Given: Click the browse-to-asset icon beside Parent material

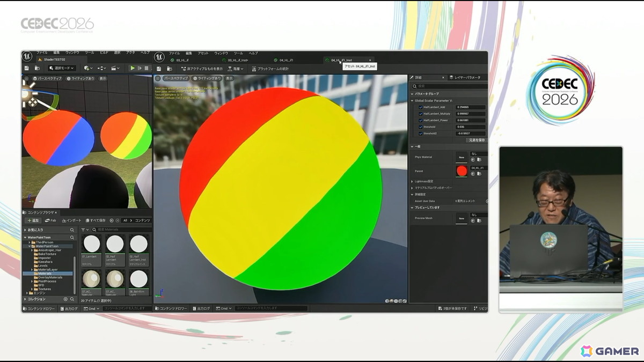Looking at the screenshot, I should 479,174.
